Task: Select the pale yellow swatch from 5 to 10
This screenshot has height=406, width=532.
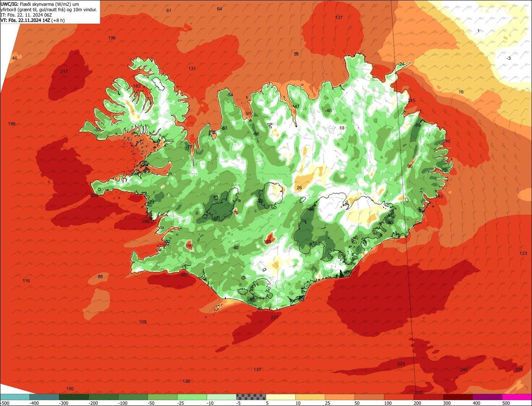Action: click(281, 397)
